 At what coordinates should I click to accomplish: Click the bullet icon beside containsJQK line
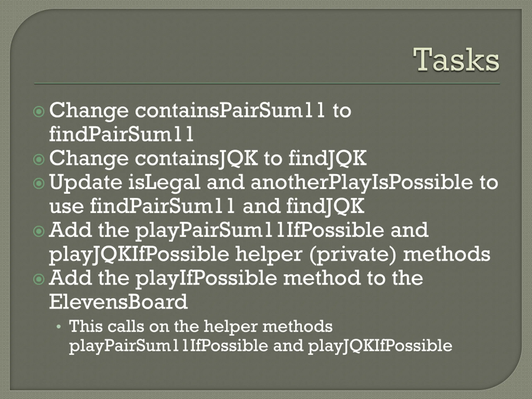click(x=39, y=159)
